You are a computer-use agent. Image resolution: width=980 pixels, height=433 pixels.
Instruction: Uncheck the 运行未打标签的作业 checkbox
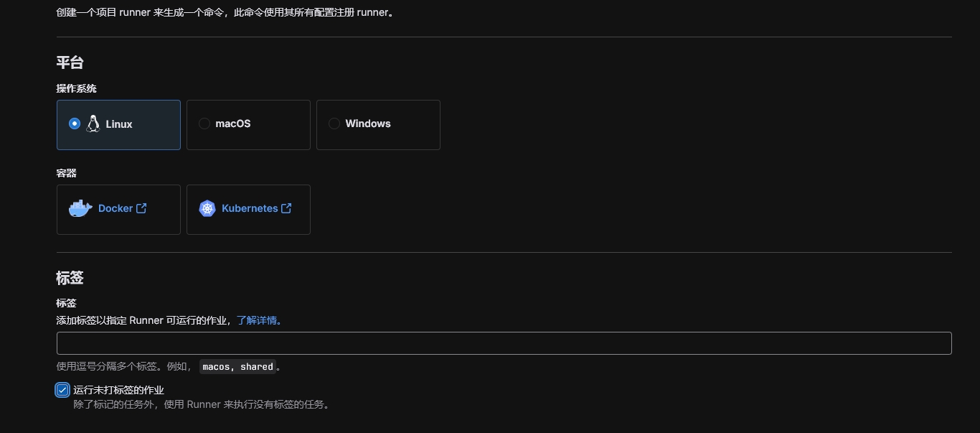[62, 390]
